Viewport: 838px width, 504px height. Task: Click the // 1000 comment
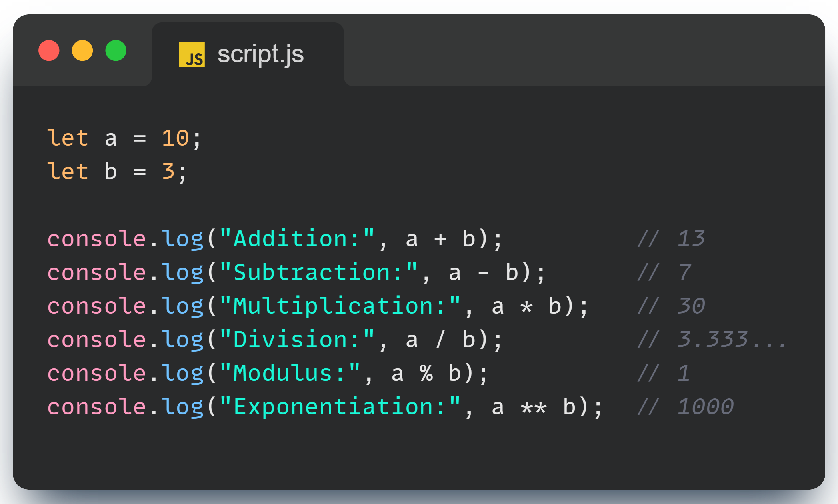[685, 407]
